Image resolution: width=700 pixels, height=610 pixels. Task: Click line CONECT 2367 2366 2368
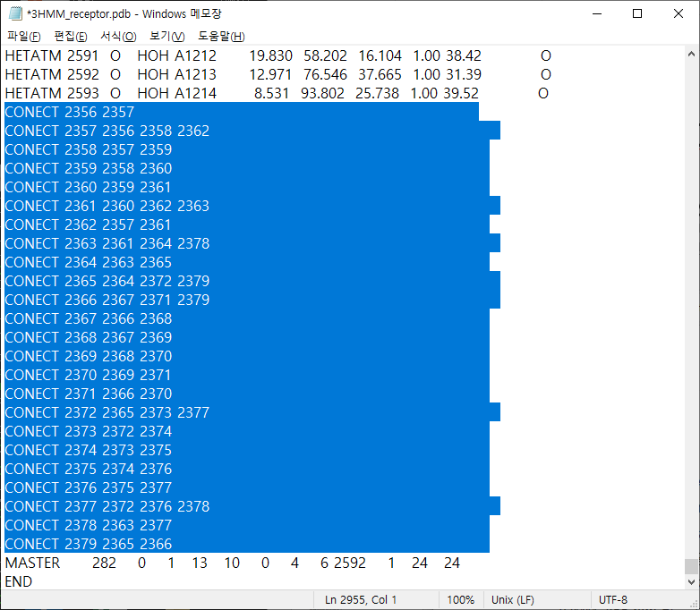click(x=89, y=318)
